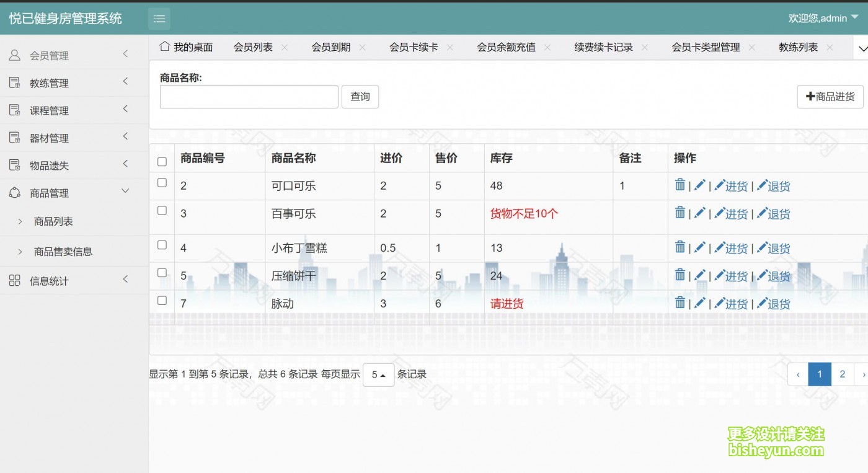Select the 会员管理 sidebar icon
This screenshot has height=473, width=868.
[x=13, y=55]
